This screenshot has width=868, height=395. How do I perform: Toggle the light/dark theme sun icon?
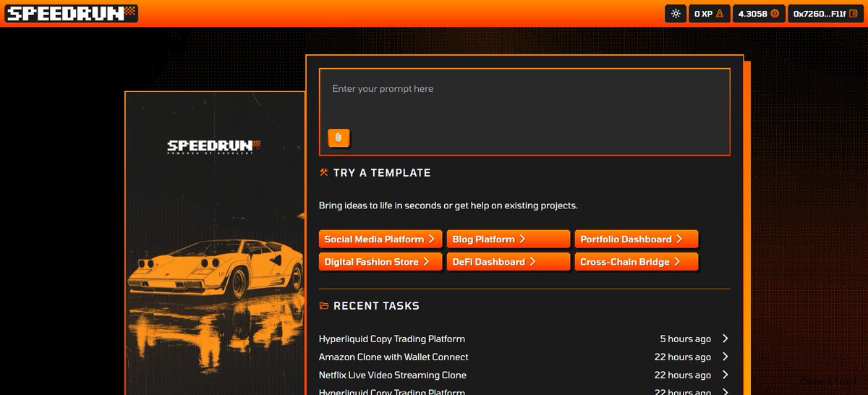676,13
